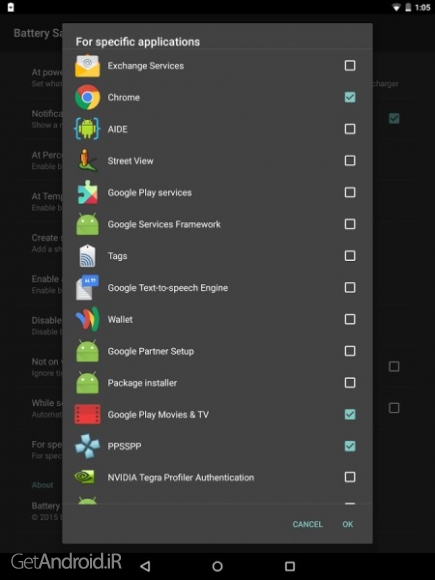Viewport: 435px width, 580px height.
Task: Tap the Wi-Fi status bar icon
Action: [396, 7]
